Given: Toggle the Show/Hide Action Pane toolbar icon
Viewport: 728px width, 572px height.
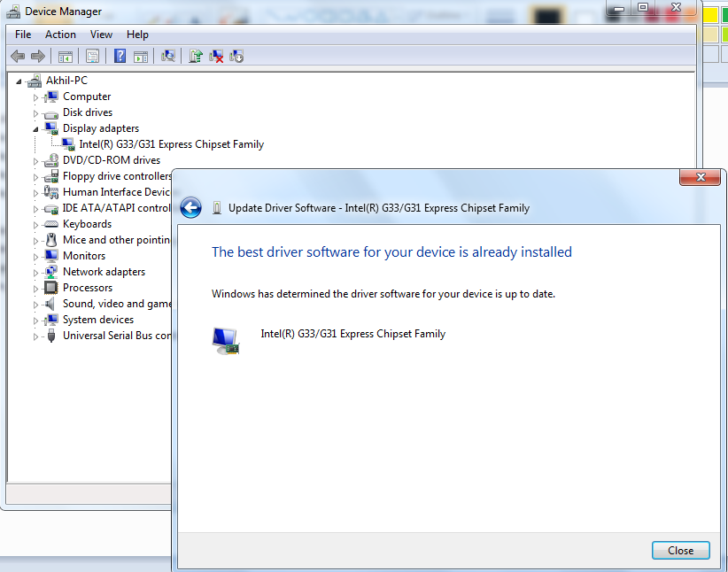Looking at the screenshot, I should 141,57.
